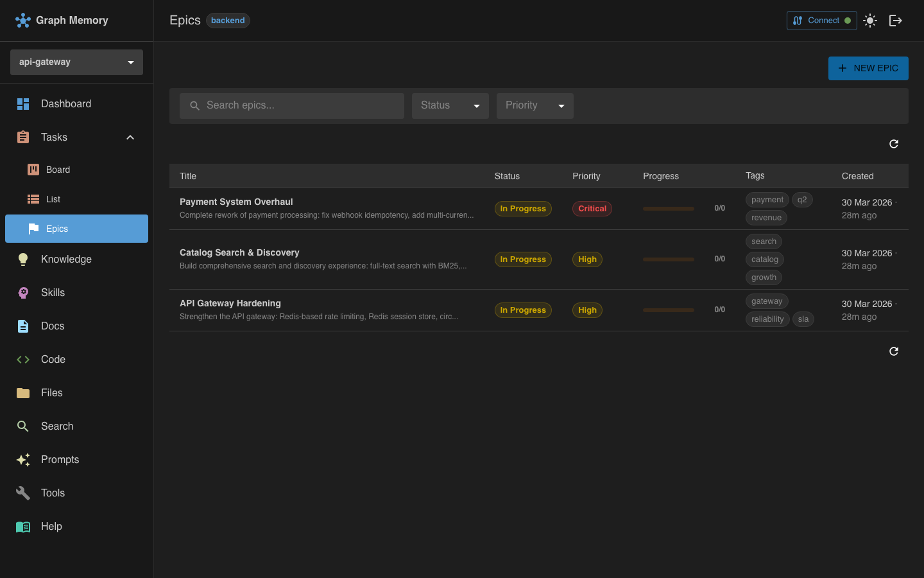The height and width of the screenshot is (578, 924).
Task: Collapse the Tasks section chevron
Action: click(x=130, y=137)
